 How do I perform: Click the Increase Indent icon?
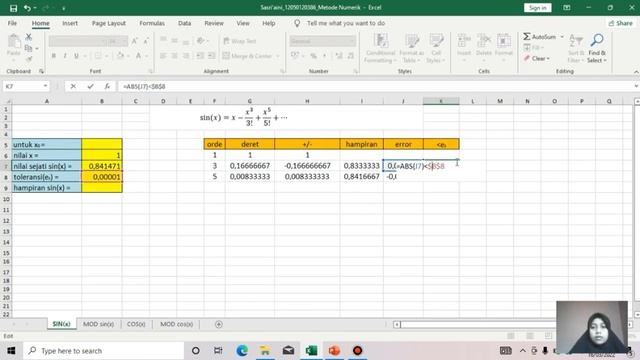coord(211,56)
